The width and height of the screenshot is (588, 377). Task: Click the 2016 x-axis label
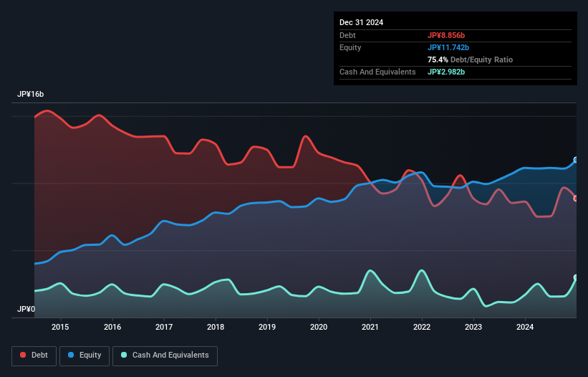tap(112, 327)
